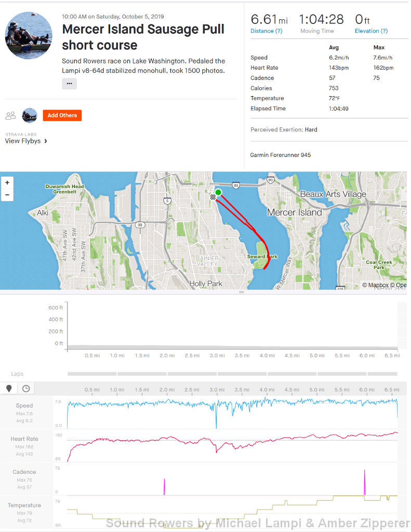This screenshot has width=411, height=532.
Task: Click the View Flybys chevron arrow
Action: tap(46, 141)
